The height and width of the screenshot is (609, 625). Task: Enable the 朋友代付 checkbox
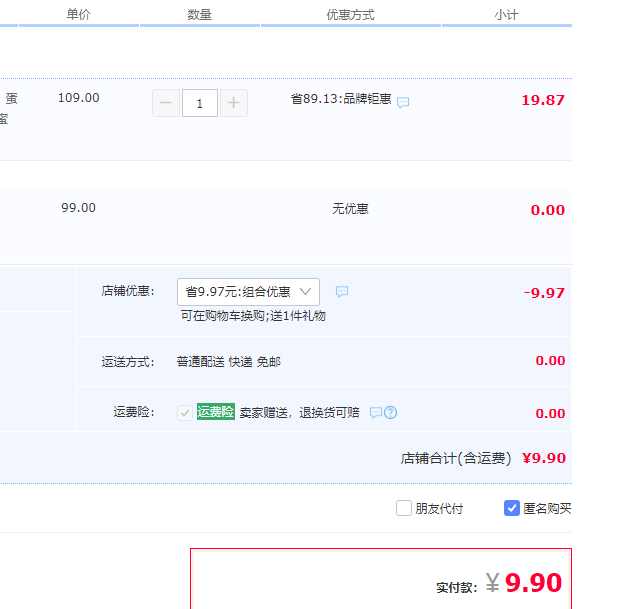[x=404, y=508]
